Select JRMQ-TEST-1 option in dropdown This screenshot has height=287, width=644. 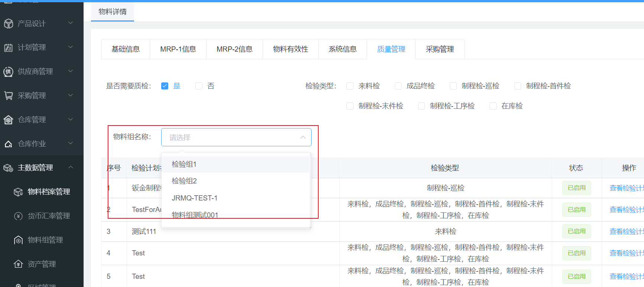[195, 198]
